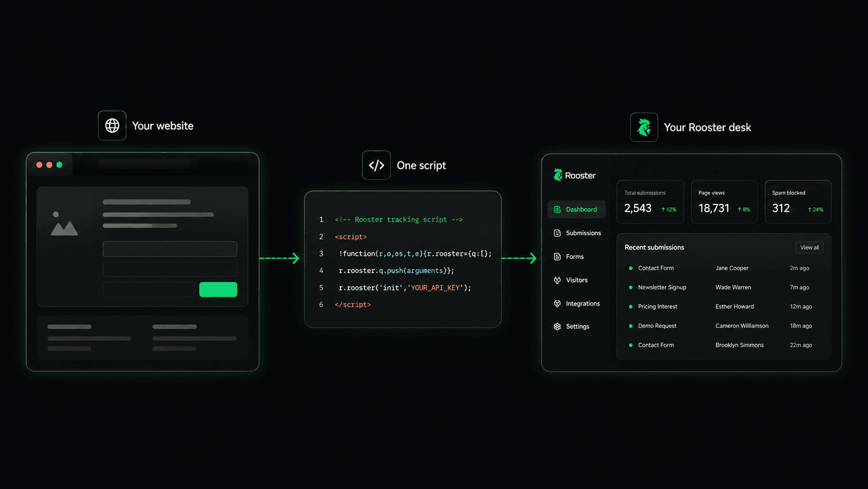Click the Rooster tracking script comment line
The image size is (868, 489).
click(x=399, y=220)
